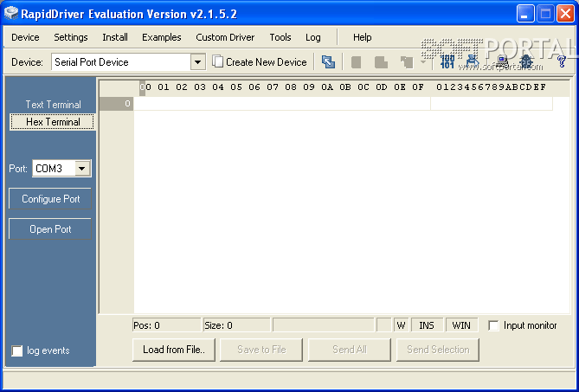Expand the COM3 port dropdown arrow

tap(82, 169)
